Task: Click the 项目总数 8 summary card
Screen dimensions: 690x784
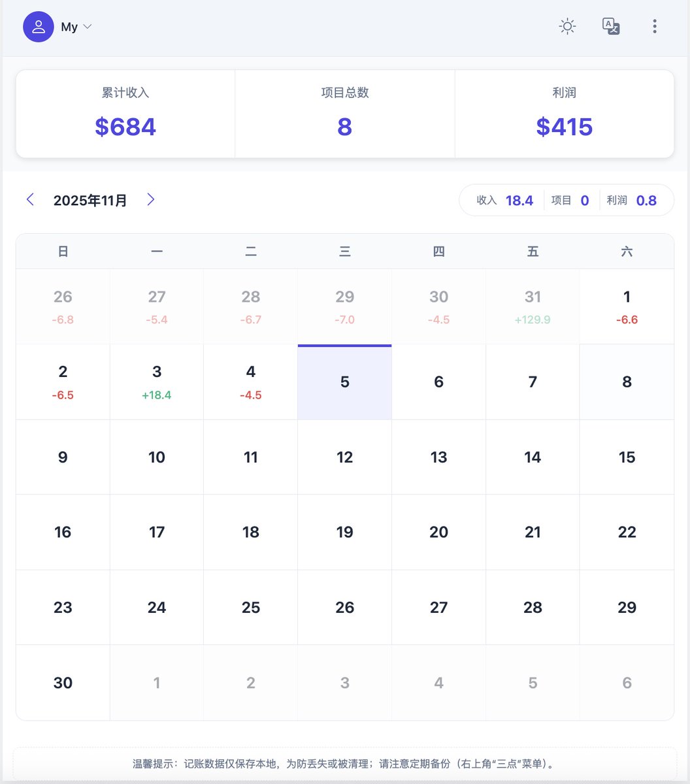Action: click(x=345, y=114)
